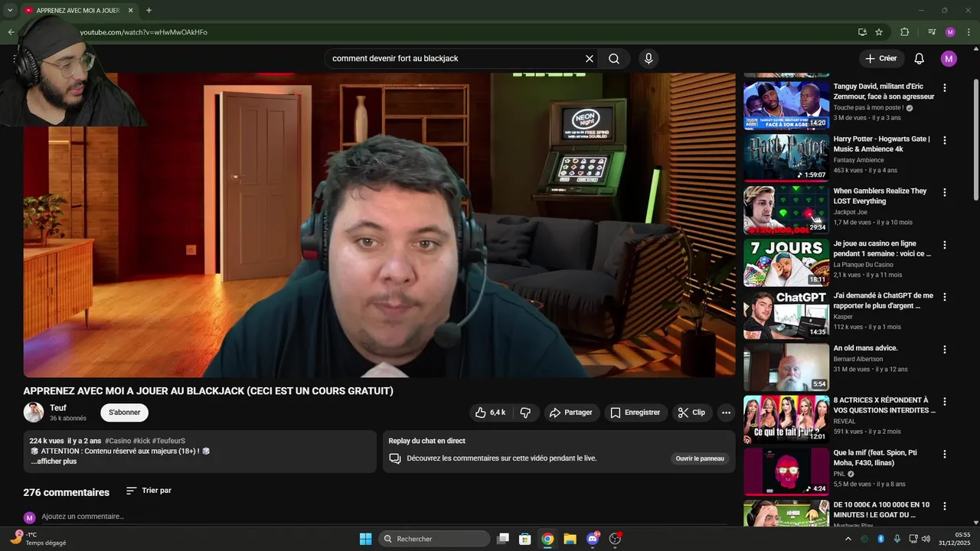980x551 pixels.
Task: Open the Que la mif thumbnail
Action: [x=786, y=471]
